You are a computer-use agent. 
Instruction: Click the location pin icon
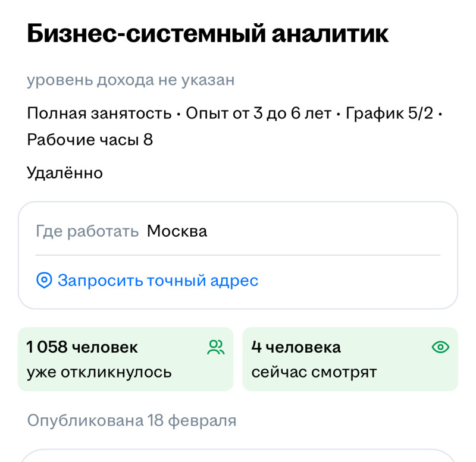44,281
